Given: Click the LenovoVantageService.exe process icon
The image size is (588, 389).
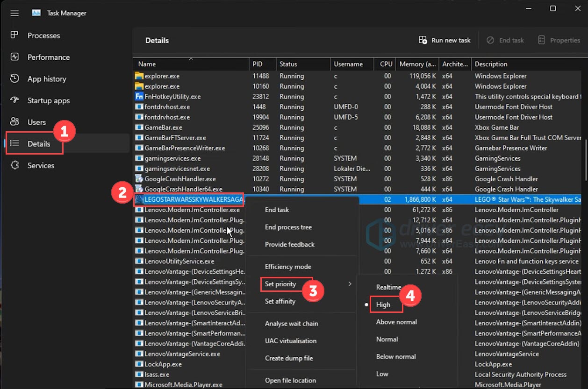Looking at the screenshot, I should click(139, 354).
